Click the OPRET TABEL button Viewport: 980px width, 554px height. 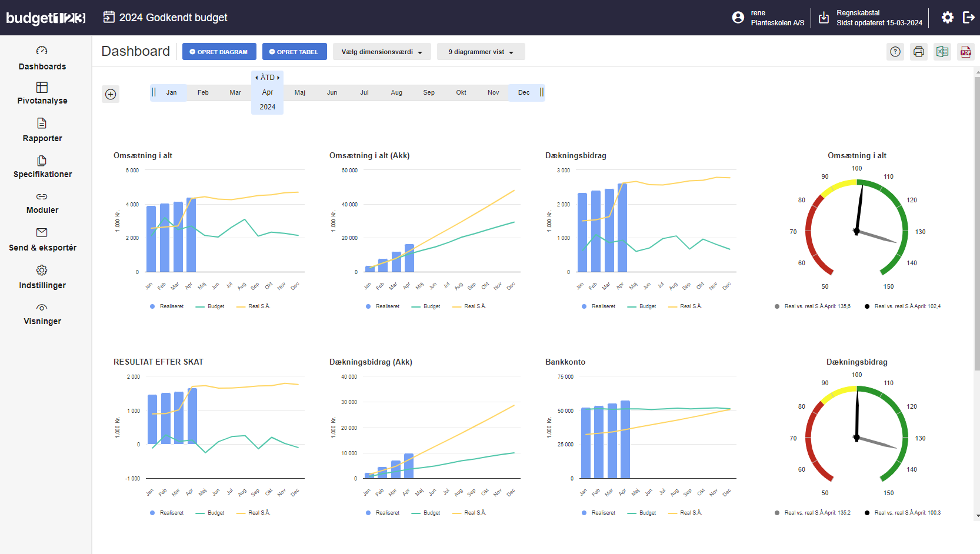pos(294,52)
